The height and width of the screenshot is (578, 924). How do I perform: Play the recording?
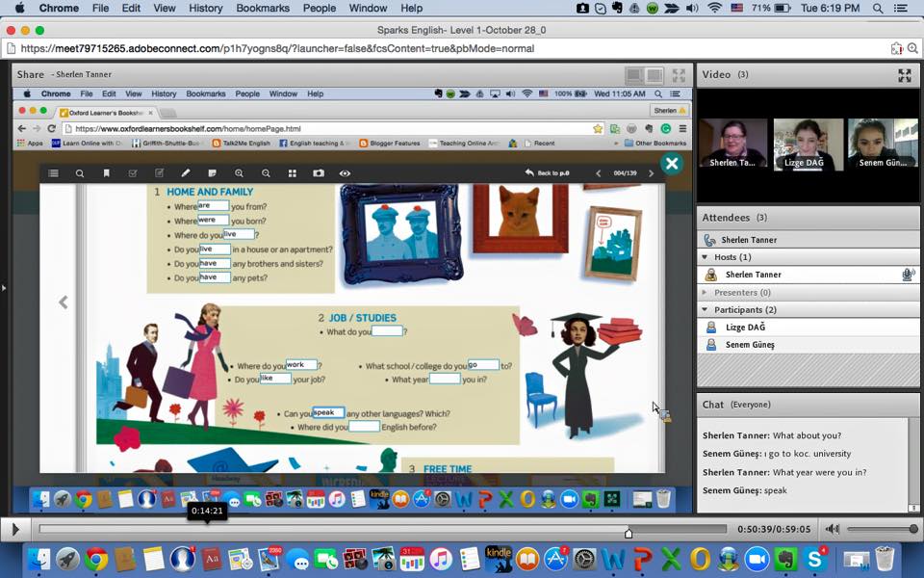(x=15, y=529)
